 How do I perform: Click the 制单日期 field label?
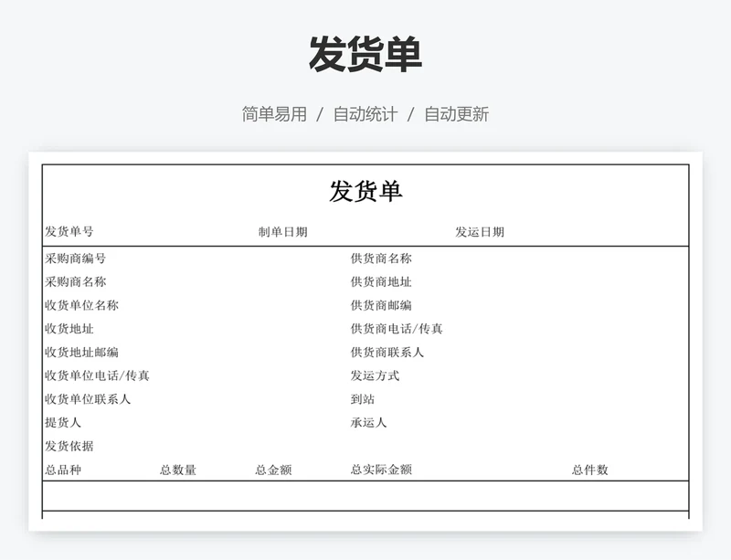tap(282, 232)
